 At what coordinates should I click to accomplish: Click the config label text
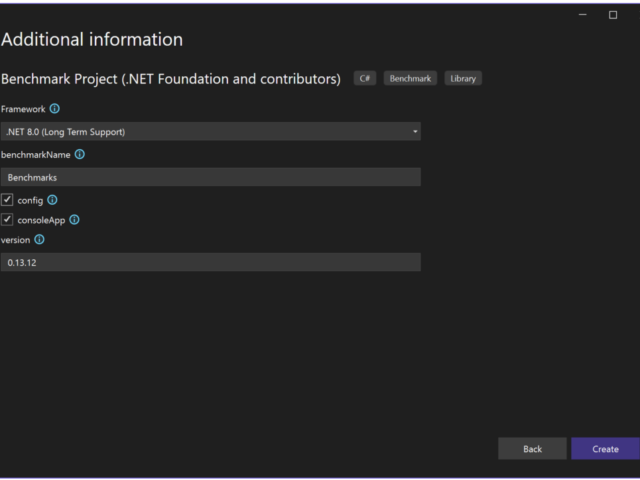coord(30,200)
